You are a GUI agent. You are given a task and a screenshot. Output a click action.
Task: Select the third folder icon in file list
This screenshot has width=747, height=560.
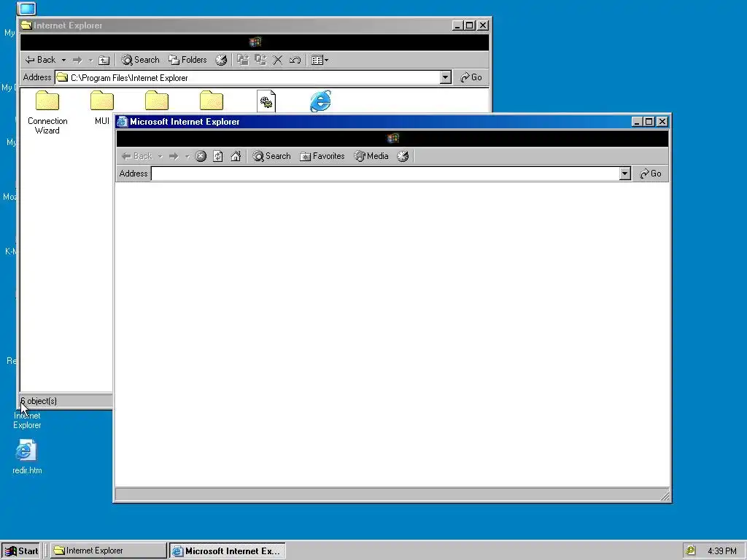157,101
